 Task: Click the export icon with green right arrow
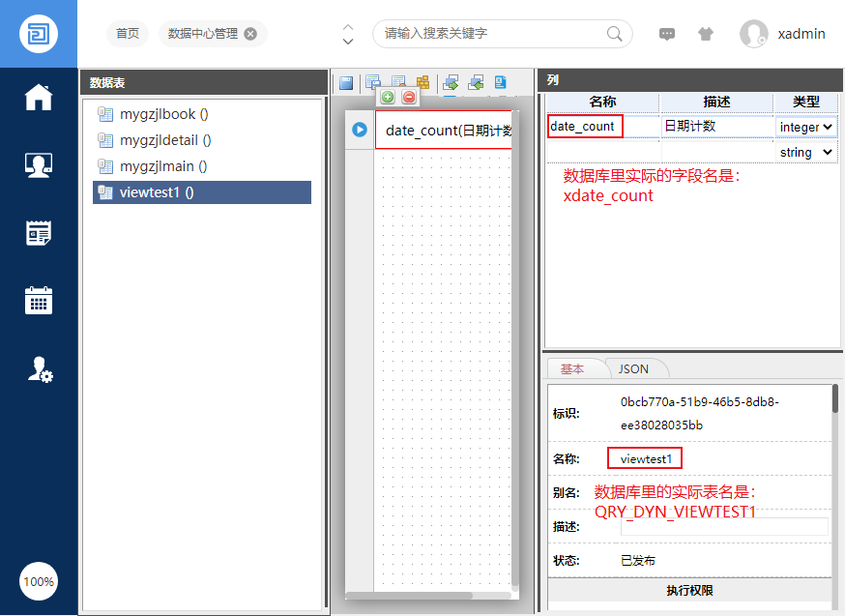click(451, 82)
